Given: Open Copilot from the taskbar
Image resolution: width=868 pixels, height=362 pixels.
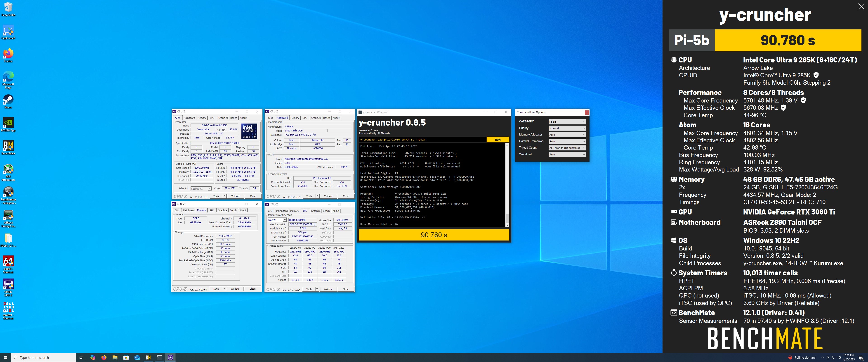Looking at the screenshot, I should tap(93, 357).
